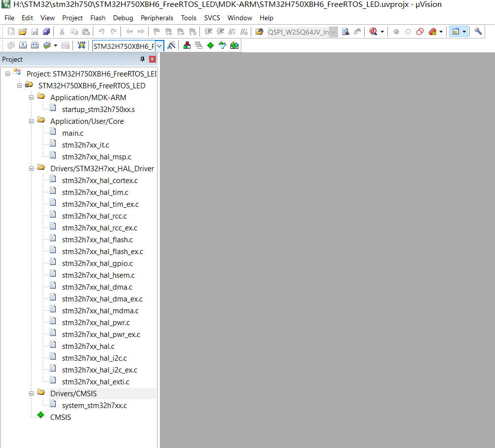Select main.c in the project tree

(73, 133)
